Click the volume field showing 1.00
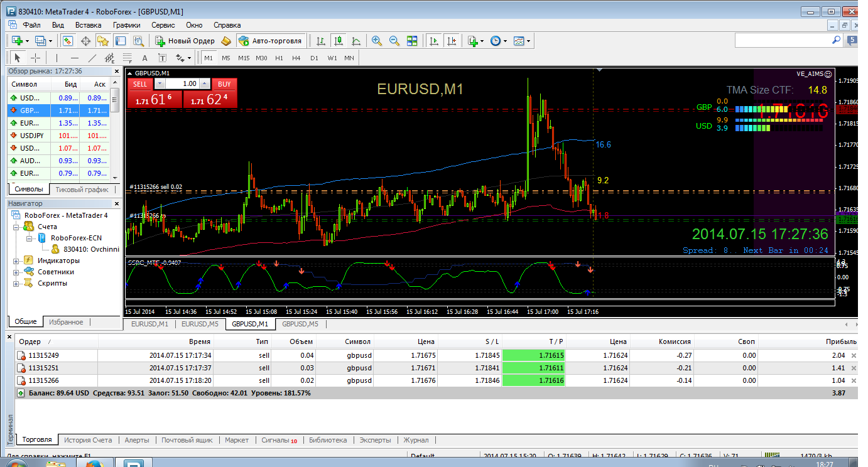868x467 pixels. point(183,83)
